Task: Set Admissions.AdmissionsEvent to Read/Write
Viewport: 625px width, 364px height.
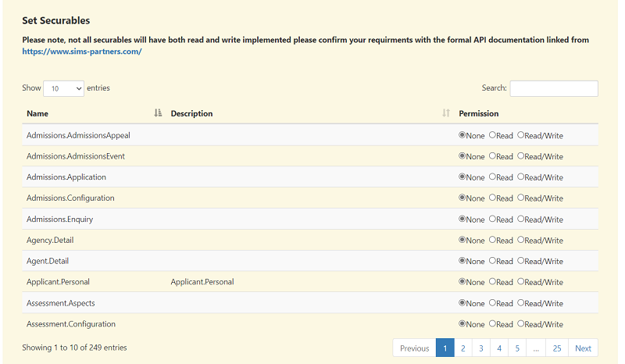Action: [x=521, y=156]
